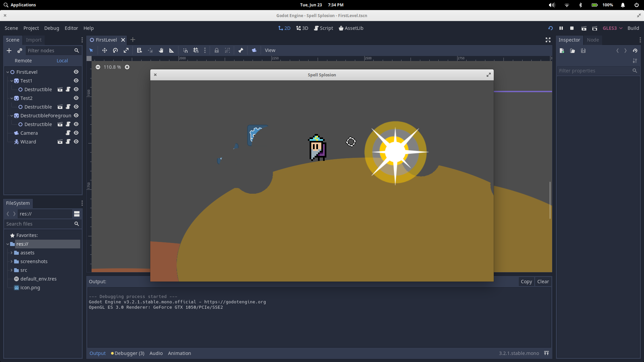
Task: Select the Rotate mode tool
Action: [x=115, y=50]
